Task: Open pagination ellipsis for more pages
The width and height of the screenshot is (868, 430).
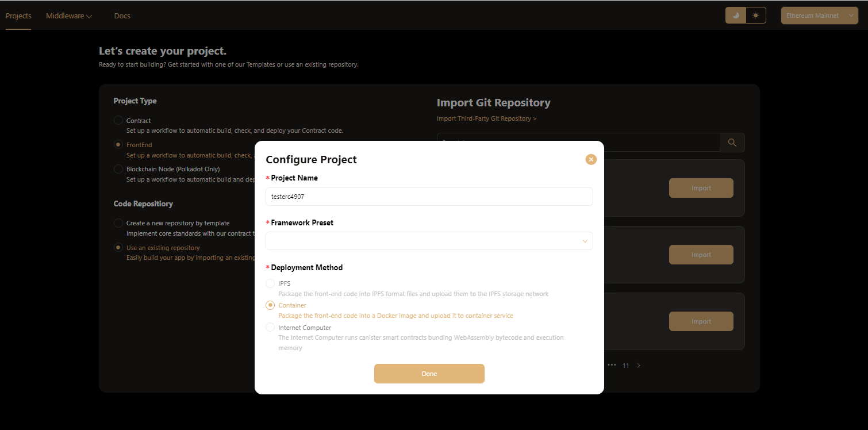Action: coord(612,365)
